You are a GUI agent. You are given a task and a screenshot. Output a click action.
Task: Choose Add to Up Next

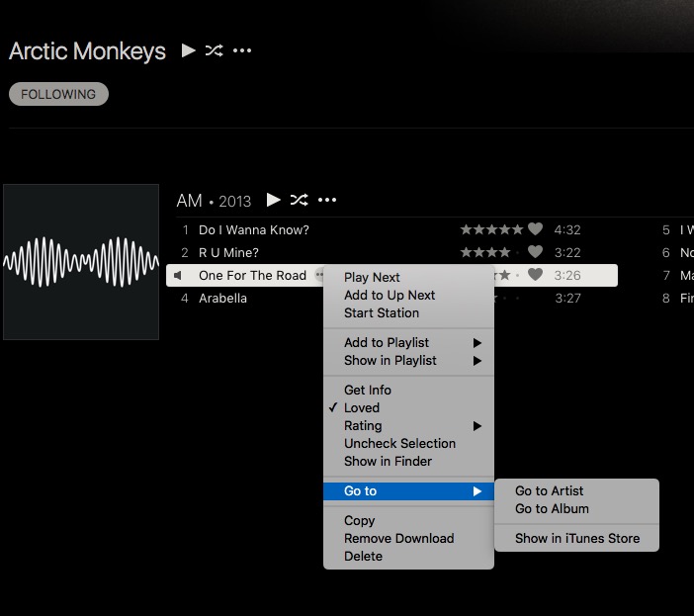click(x=408, y=296)
